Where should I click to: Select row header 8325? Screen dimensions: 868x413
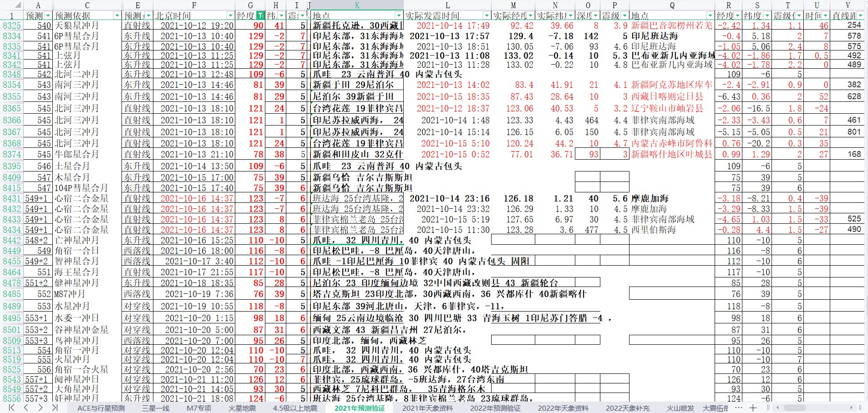pos(12,25)
